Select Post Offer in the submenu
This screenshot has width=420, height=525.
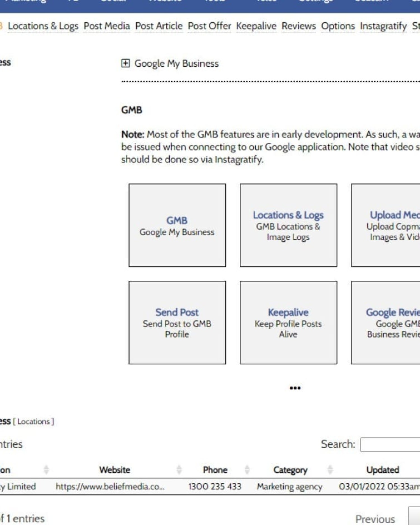coord(209,26)
